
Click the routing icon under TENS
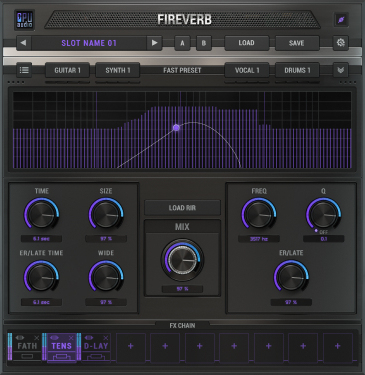61,356
